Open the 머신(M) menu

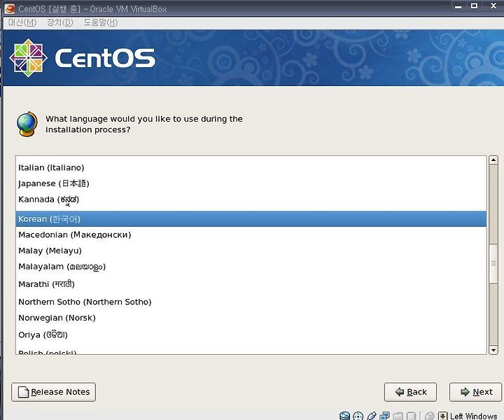coord(22,22)
